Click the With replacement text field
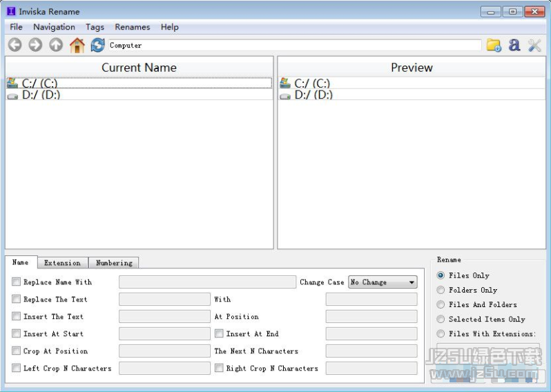 point(371,300)
